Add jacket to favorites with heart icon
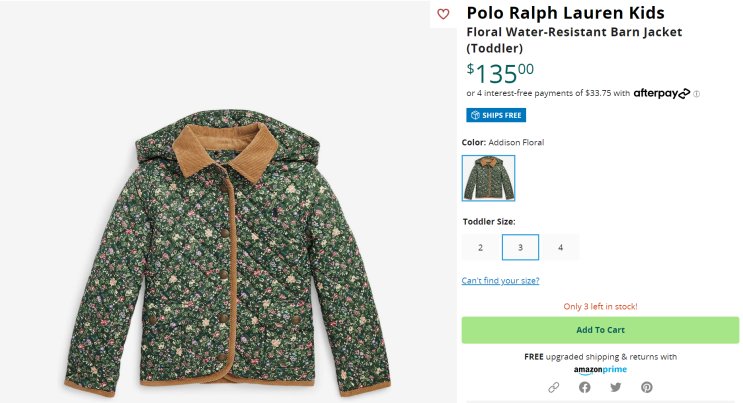 tap(444, 14)
